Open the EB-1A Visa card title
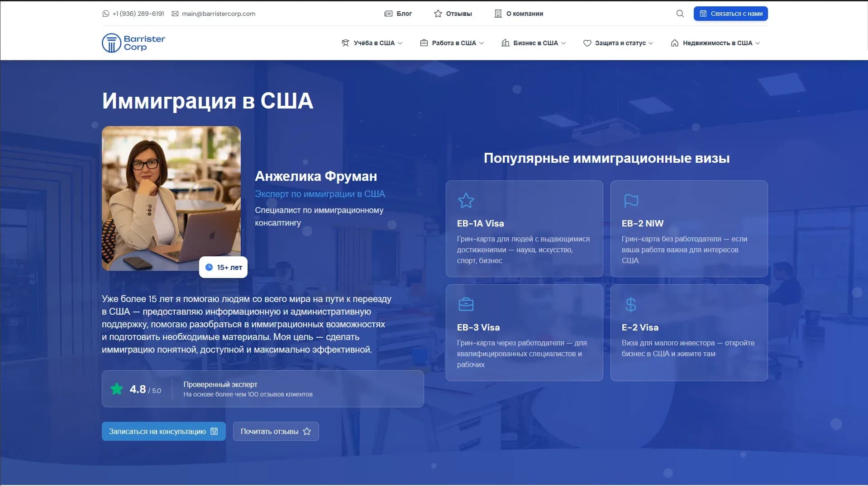The image size is (868, 486). click(x=480, y=223)
